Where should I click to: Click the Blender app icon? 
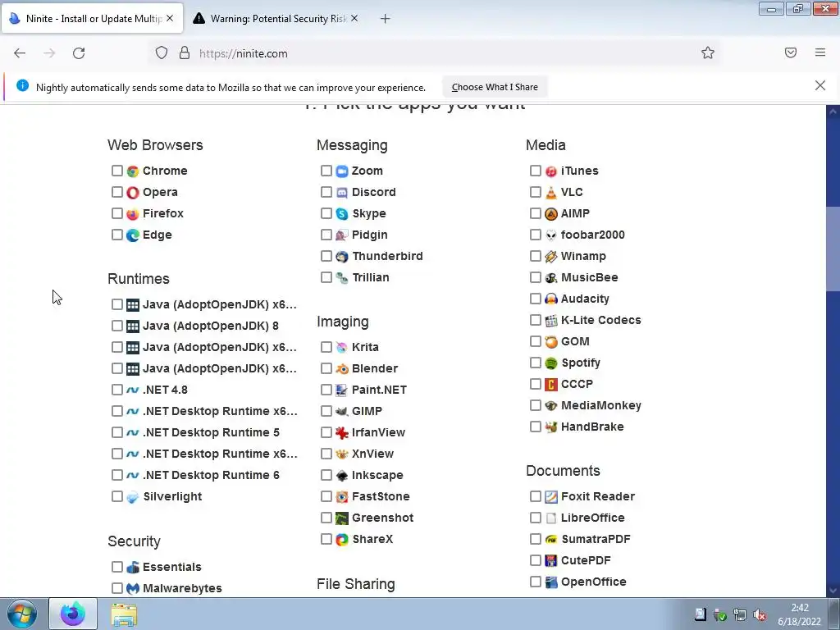click(x=342, y=368)
